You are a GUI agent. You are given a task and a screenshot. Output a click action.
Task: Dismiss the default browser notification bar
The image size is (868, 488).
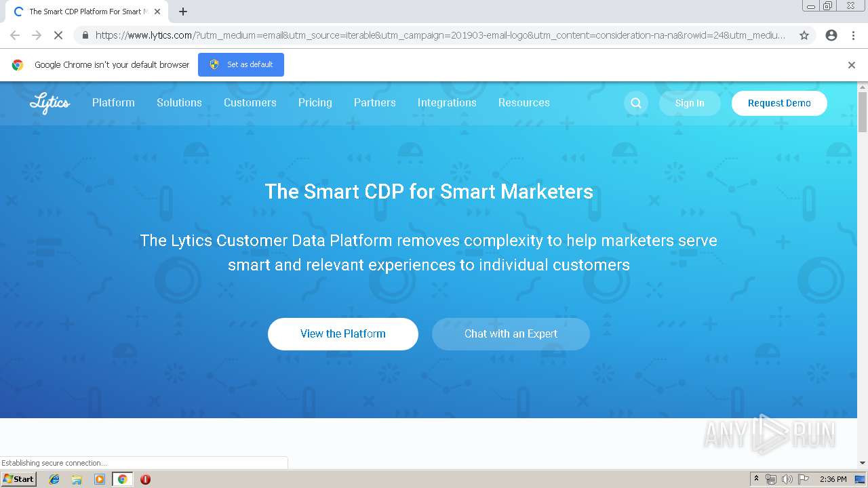(852, 65)
